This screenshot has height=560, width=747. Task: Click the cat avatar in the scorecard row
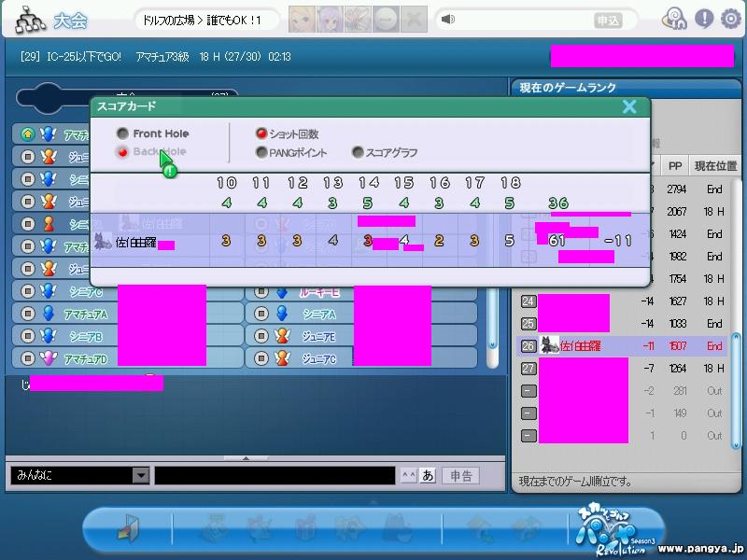[x=102, y=242]
